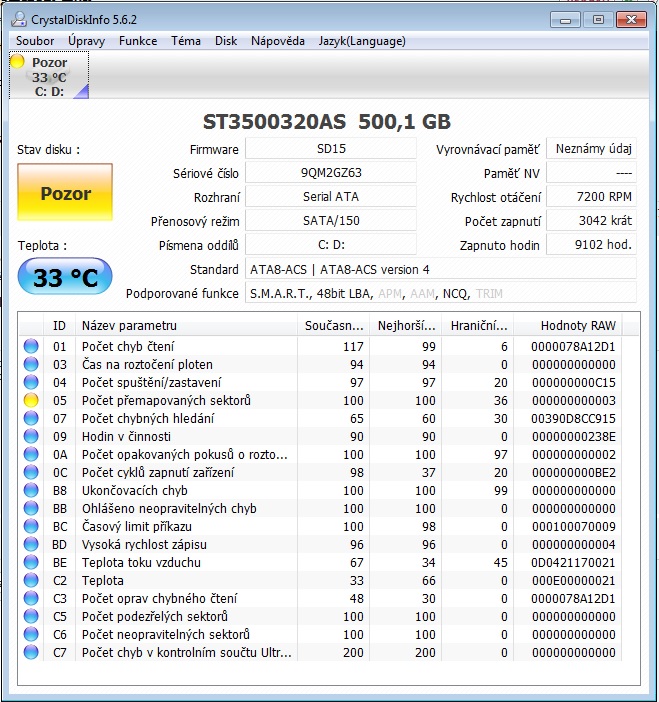
Task: Select the Počet podezřelých sektorů row
Action: [321, 616]
